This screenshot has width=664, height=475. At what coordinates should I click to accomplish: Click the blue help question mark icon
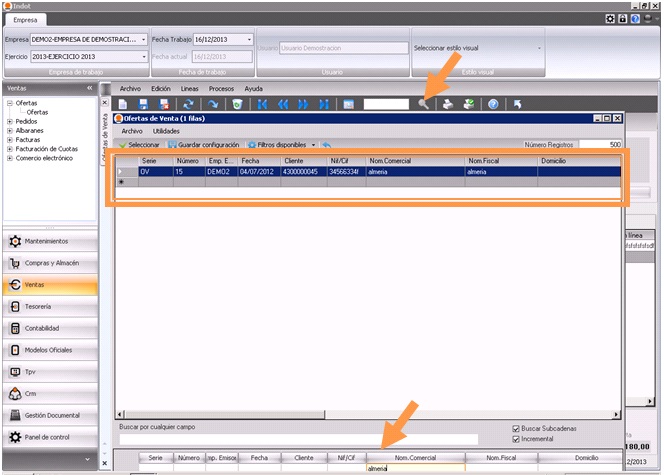pyautogui.click(x=493, y=104)
